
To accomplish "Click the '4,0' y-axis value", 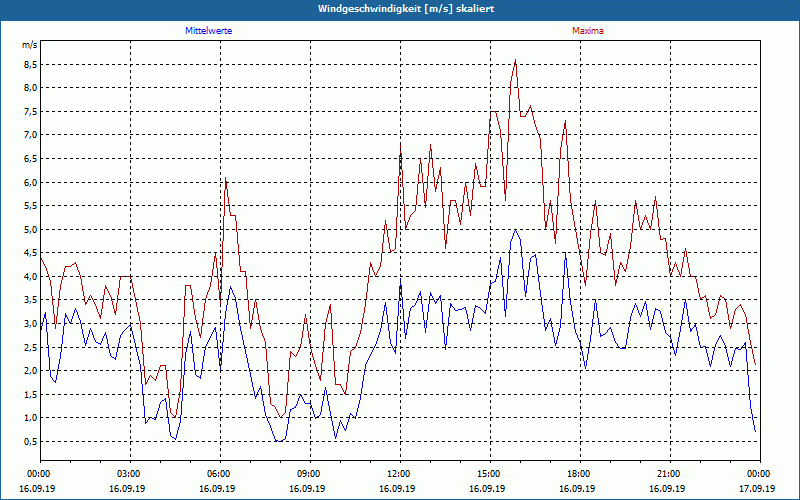I will [x=31, y=277].
